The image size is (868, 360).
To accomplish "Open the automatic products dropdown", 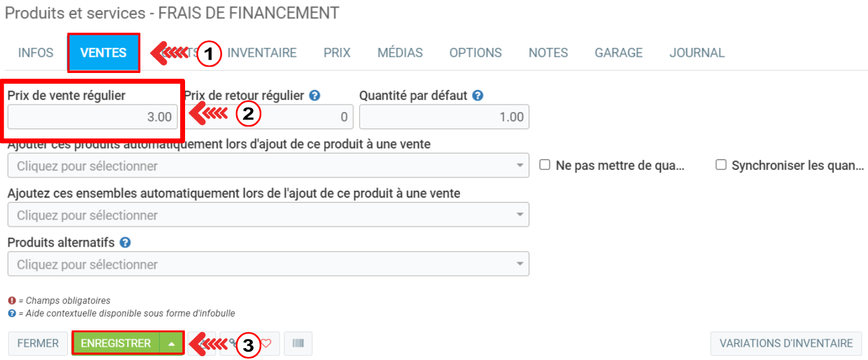I will pos(268,166).
